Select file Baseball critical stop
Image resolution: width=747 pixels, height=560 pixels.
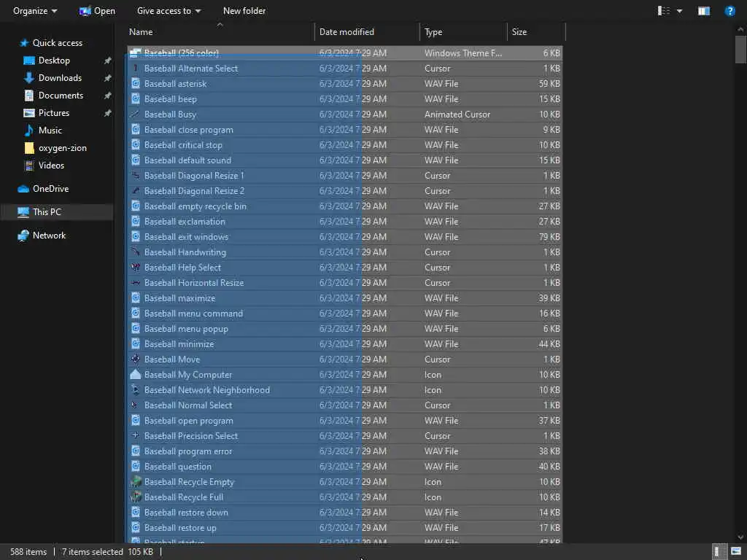click(345, 145)
